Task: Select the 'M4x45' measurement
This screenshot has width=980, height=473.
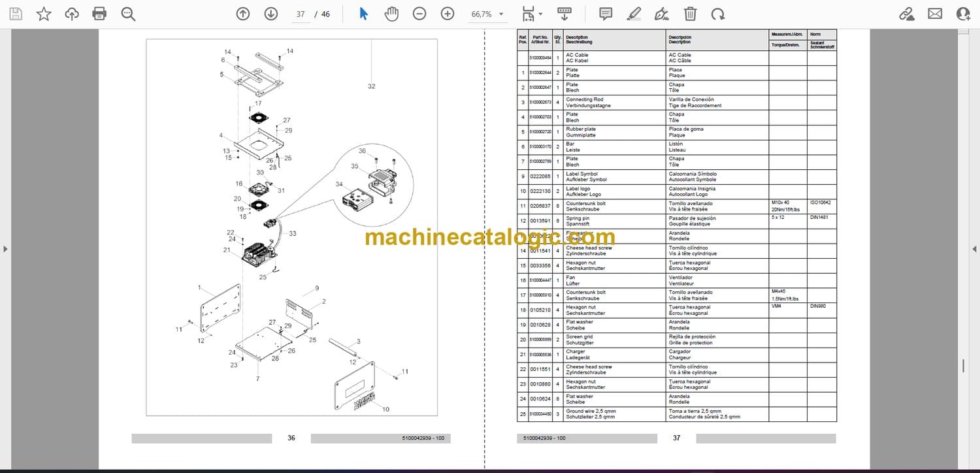Action: click(779, 291)
